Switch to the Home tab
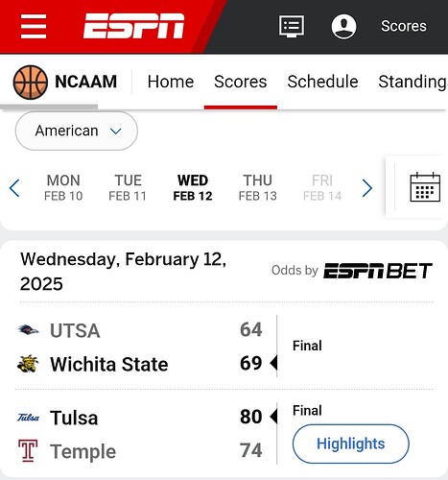The height and width of the screenshot is (480, 448). 171,82
